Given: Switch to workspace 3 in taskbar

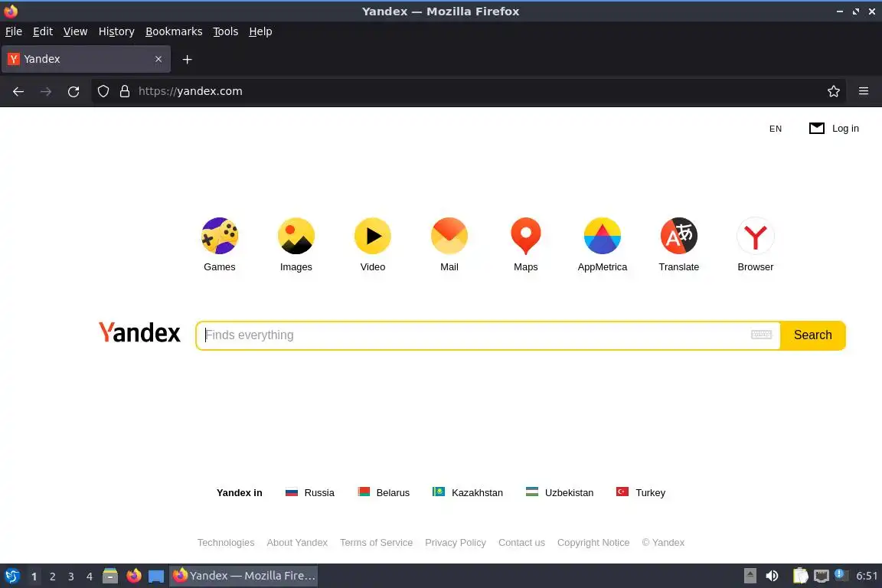Looking at the screenshot, I should click(x=71, y=577).
